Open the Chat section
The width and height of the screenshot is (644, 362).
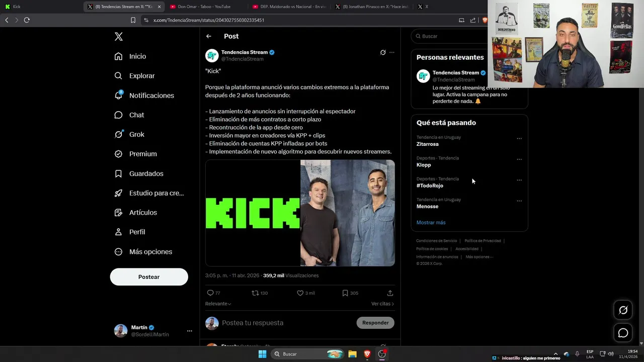(129, 115)
